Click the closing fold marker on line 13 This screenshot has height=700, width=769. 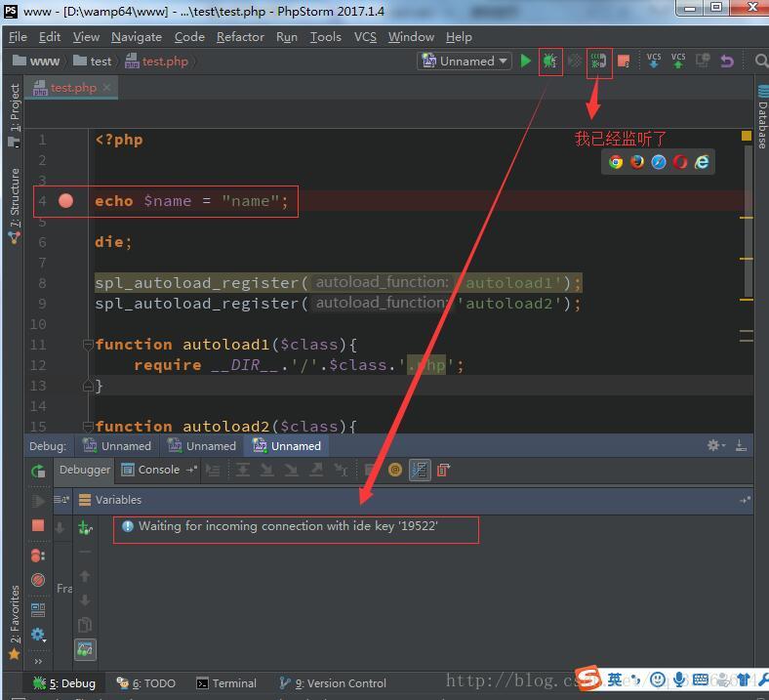(88, 386)
